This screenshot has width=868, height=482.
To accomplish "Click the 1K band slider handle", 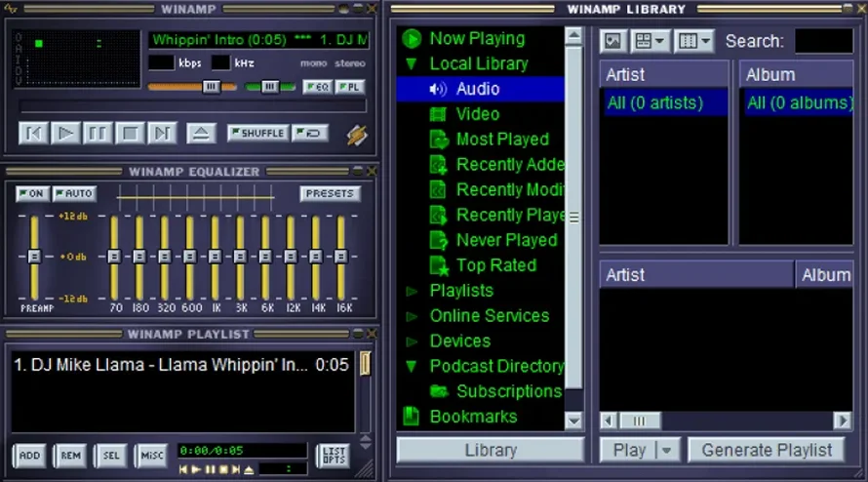I will pos(215,257).
